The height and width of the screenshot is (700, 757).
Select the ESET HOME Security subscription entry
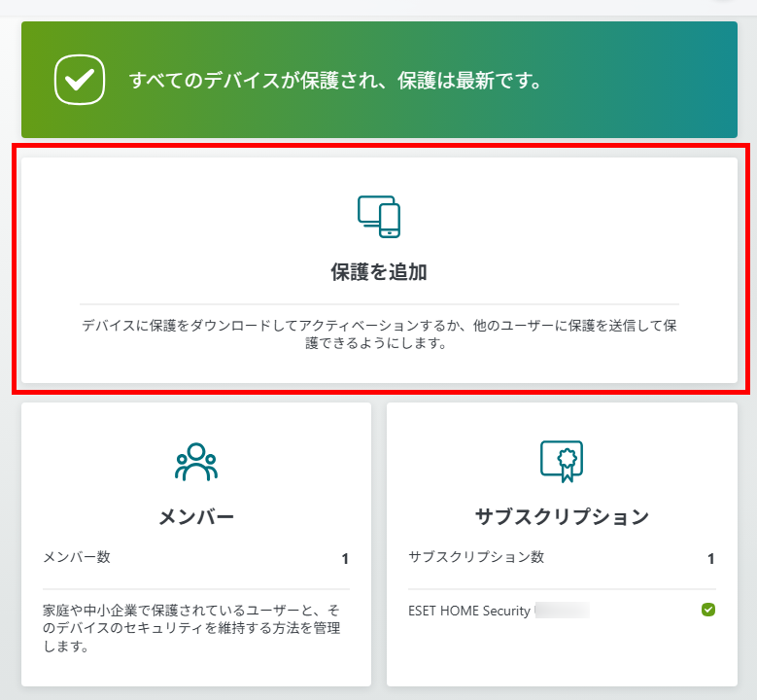point(470,611)
